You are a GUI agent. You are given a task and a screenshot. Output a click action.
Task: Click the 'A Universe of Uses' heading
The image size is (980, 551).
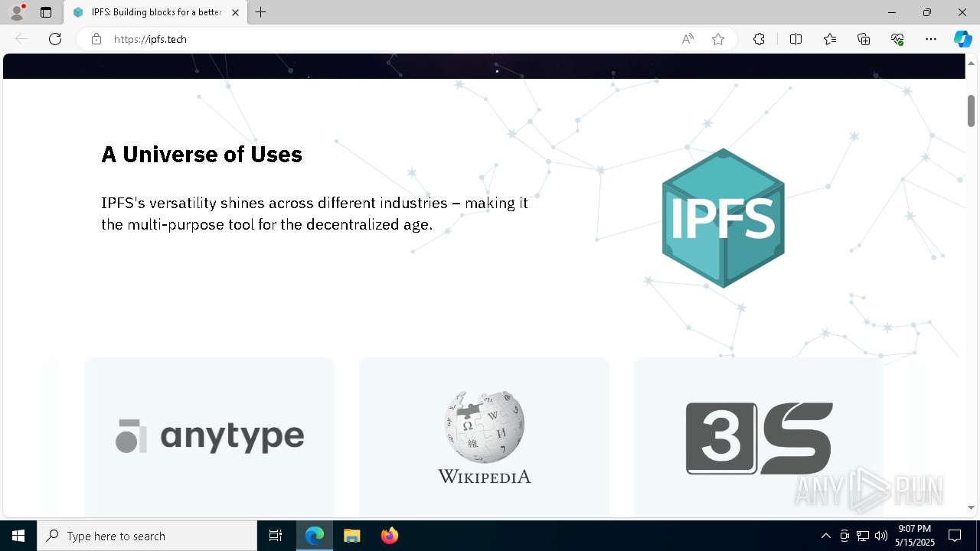point(202,155)
